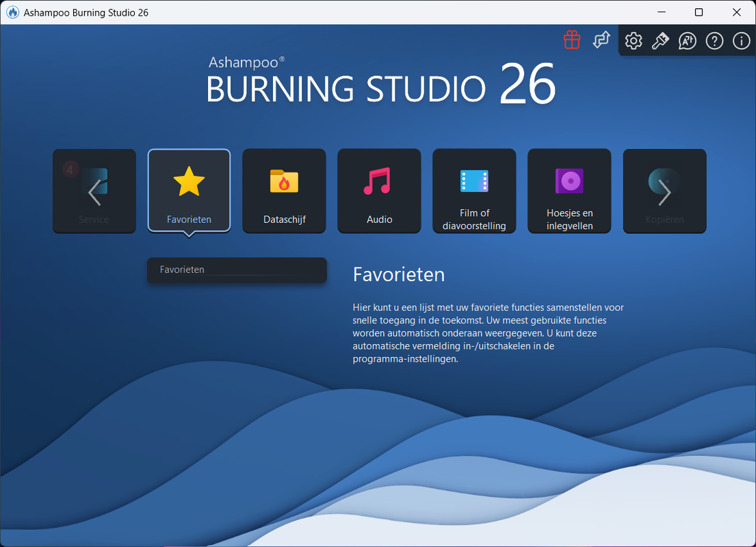Minimize the Burning Studio window
This screenshot has width=756, height=547.
coord(662,12)
